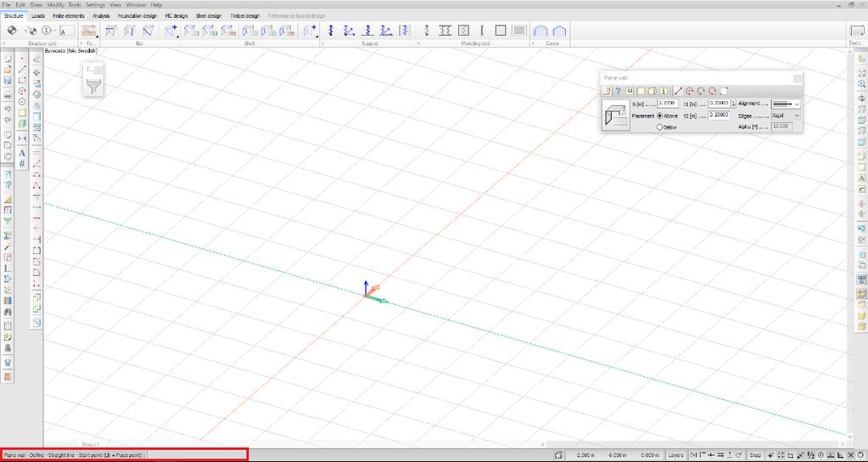This screenshot has width=868, height=462.
Task: Toggle the midpoint '1/2' snap icon
Action: [810, 455]
